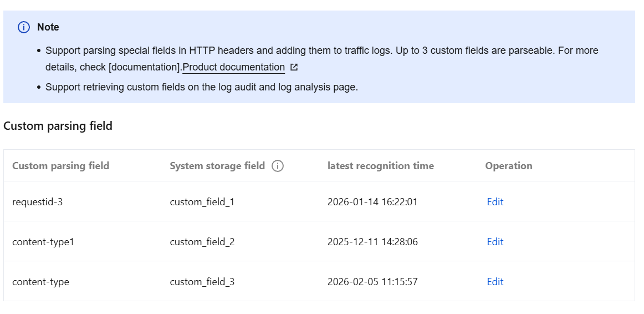Click the info icon next to System storage field
Viewport: 644px width, 314px height.
click(x=278, y=166)
